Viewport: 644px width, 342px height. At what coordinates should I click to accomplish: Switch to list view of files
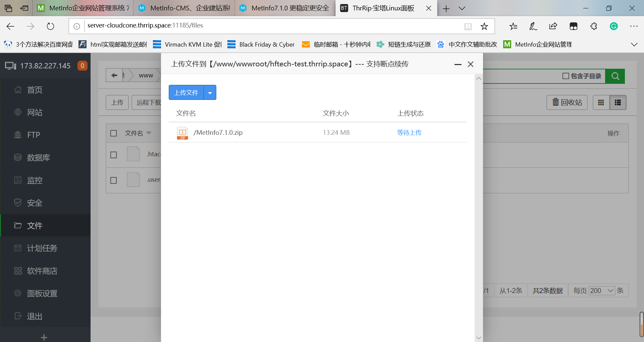(618, 103)
